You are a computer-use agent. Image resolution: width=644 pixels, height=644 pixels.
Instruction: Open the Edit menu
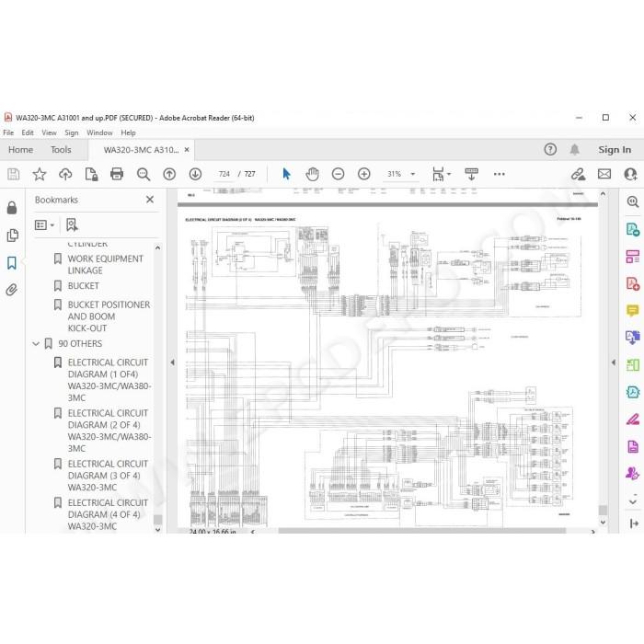point(28,132)
